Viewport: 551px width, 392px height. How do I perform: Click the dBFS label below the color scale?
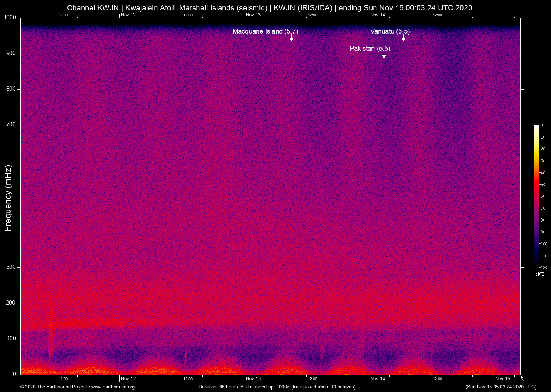tap(540, 274)
